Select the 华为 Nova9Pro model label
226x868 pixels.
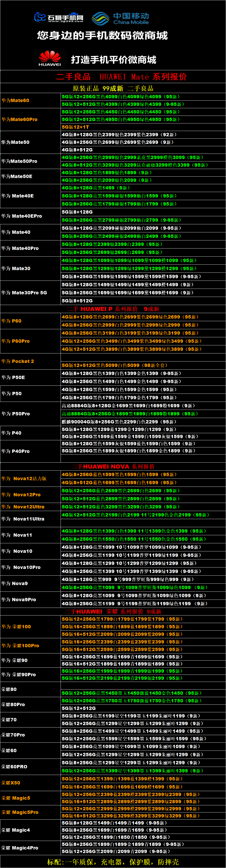(x=19, y=600)
